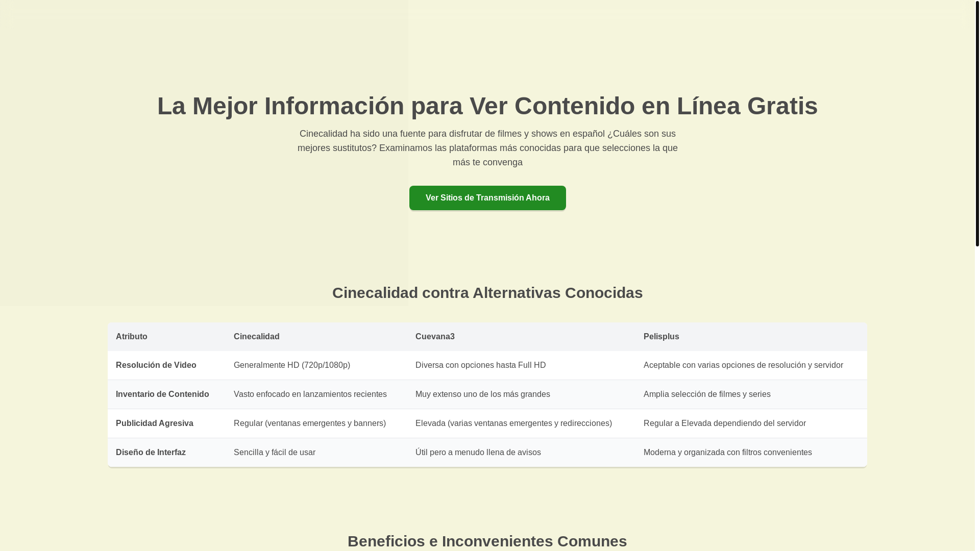The height and width of the screenshot is (551, 980).
Task: Click the 'Beneficios e Inconvenientes Comunes' heading
Action: coord(487,541)
